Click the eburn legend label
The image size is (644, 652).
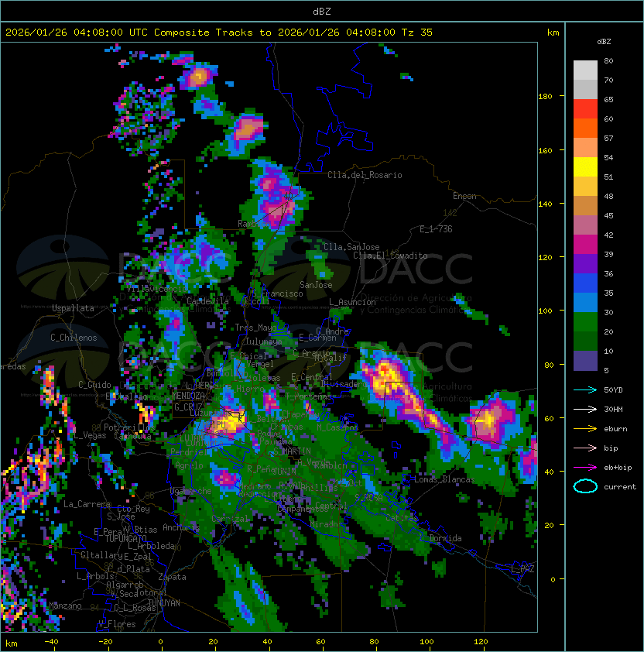click(x=615, y=429)
